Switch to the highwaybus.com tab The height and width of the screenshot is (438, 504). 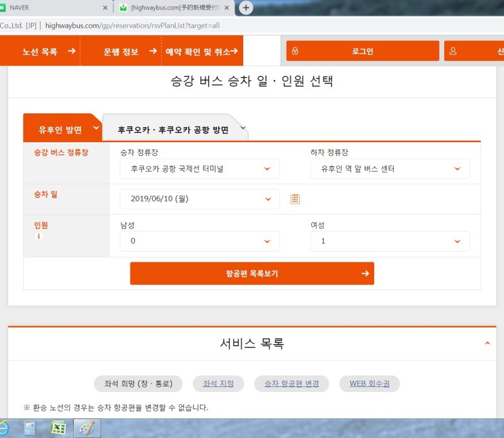click(174, 8)
